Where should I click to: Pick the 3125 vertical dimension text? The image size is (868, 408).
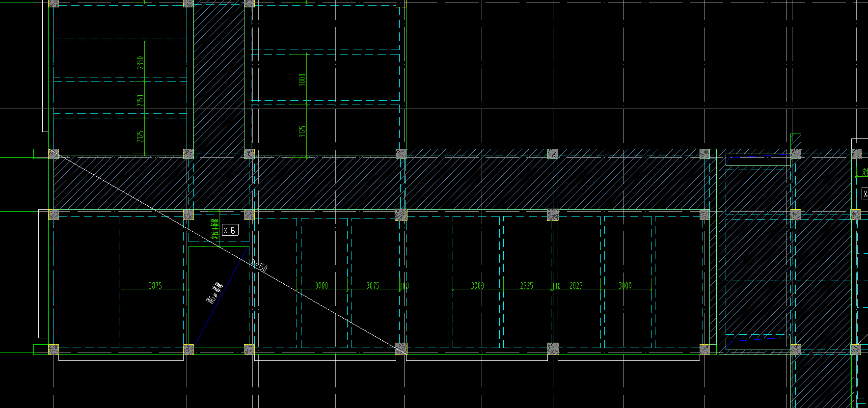[302, 131]
